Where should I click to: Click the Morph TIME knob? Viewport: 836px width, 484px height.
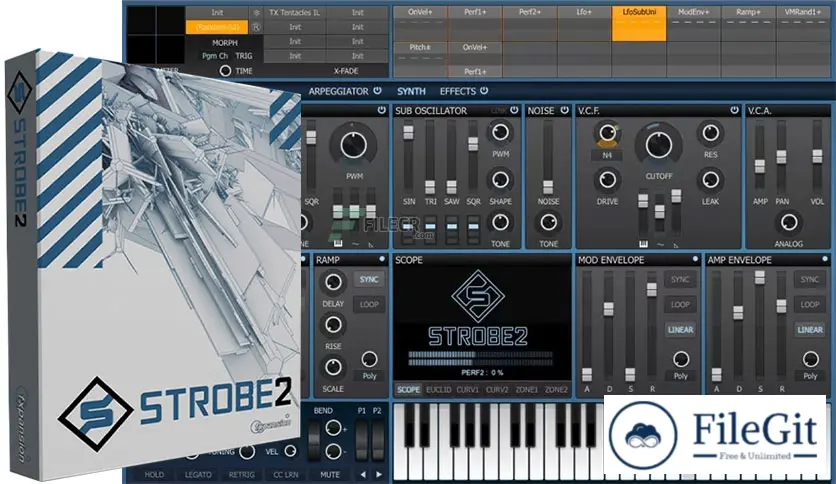click(x=225, y=70)
